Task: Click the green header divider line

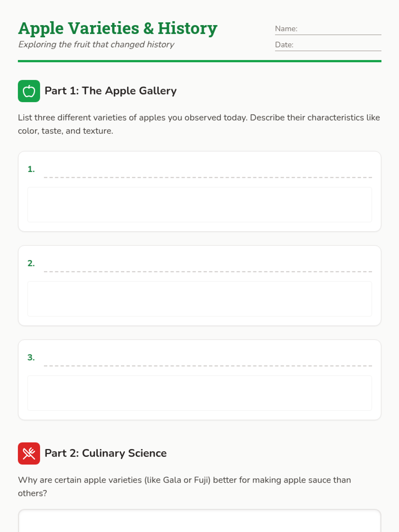Action: tap(199, 61)
